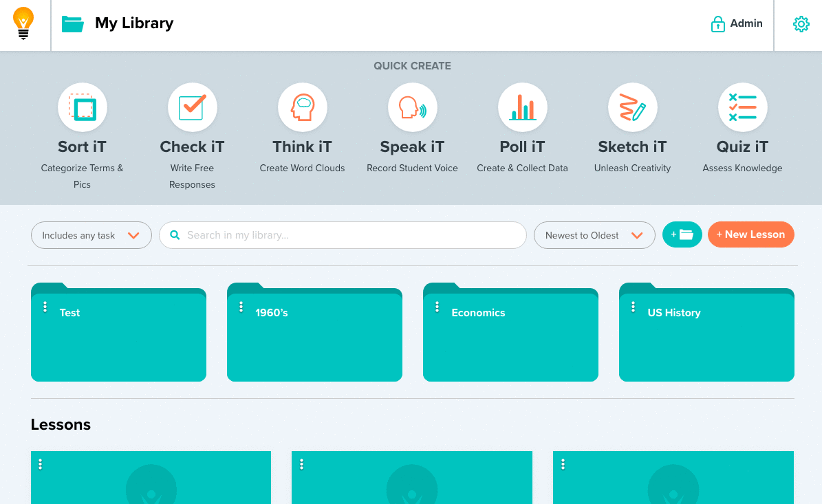Click Record Student Voice text
Image resolution: width=822 pixels, height=504 pixels.
[413, 168]
